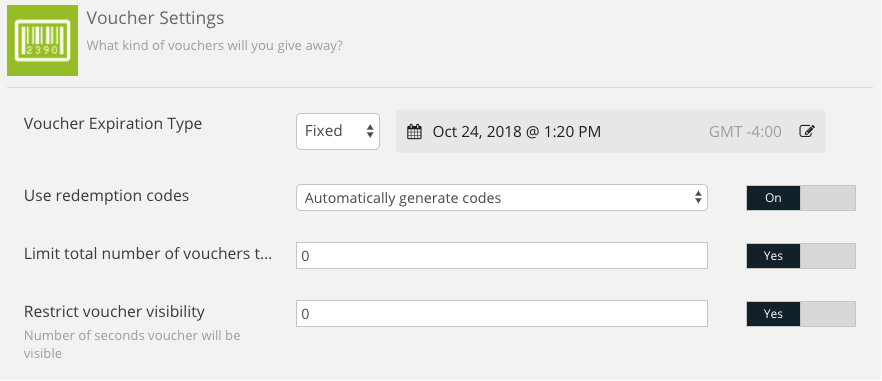Click the Voucher Expiration Type label

click(x=112, y=124)
